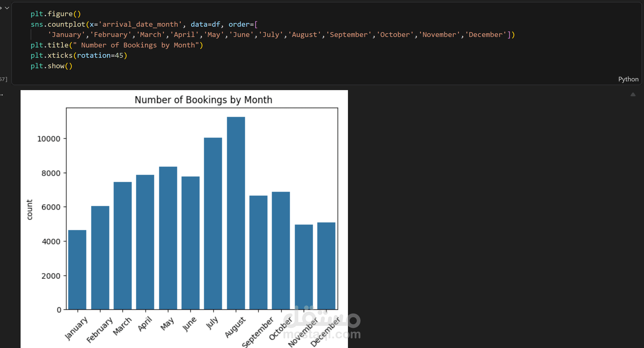Image resolution: width=644 pixels, height=348 pixels.
Task: Click the February x-axis tick label
Action: pos(99,330)
